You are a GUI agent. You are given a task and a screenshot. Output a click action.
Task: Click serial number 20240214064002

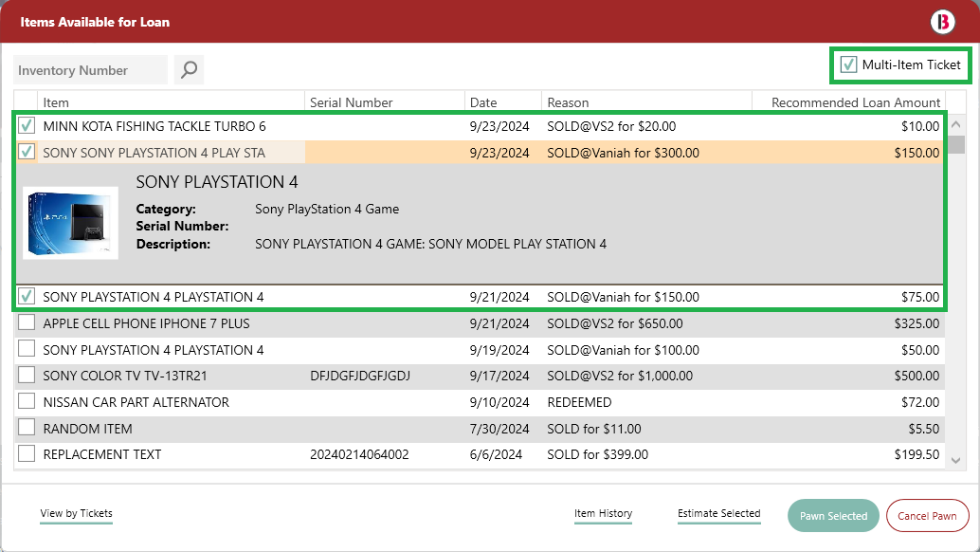359,454
